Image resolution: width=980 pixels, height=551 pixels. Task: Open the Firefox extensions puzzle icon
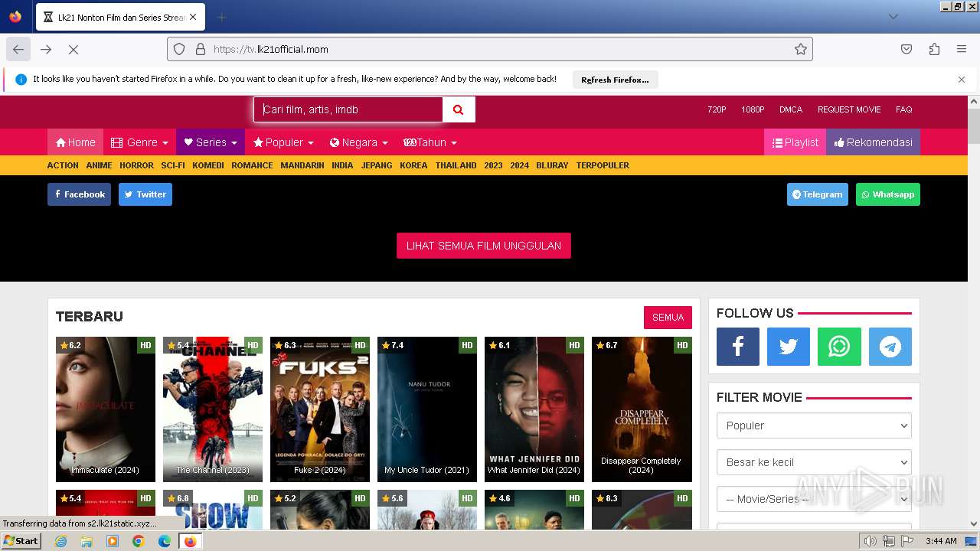pyautogui.click(x=934, y=49)
